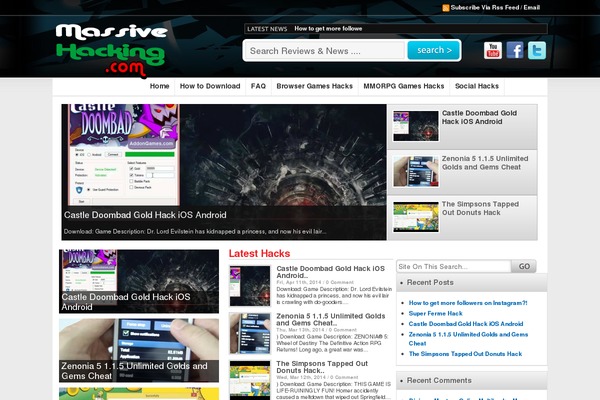Open Browser Games Hacks menu
Viewport: 600px width, 400px height.
tap(315, 86)
